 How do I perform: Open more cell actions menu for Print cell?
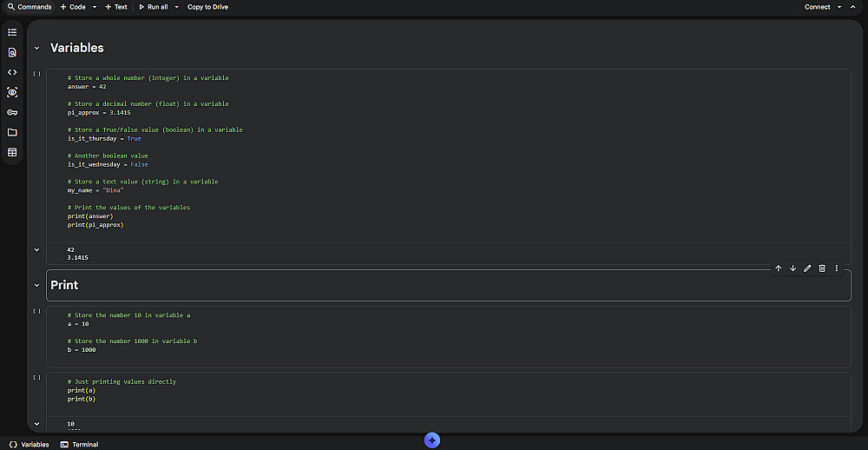coord(837,268)
